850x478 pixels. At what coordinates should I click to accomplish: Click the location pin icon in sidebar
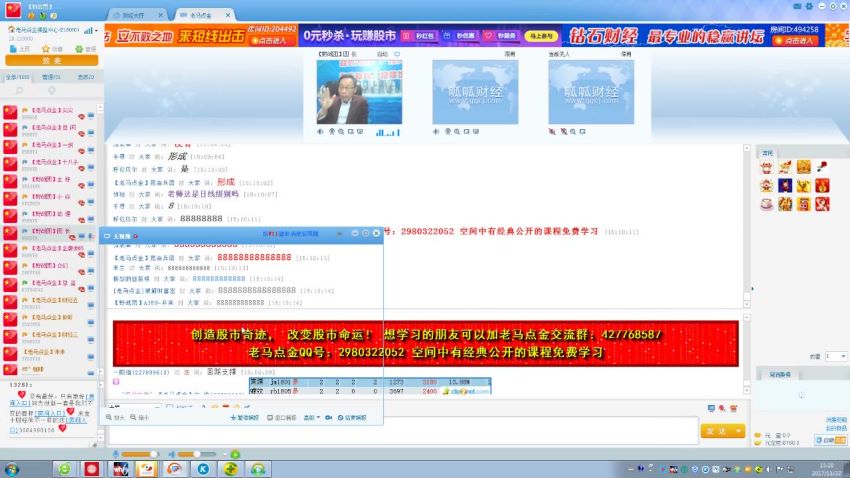[51, 91]
